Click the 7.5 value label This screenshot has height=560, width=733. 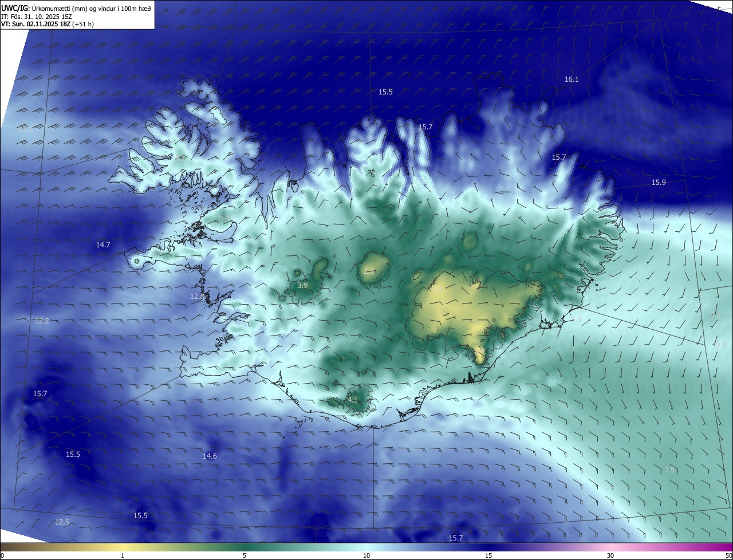coord(669,470)
